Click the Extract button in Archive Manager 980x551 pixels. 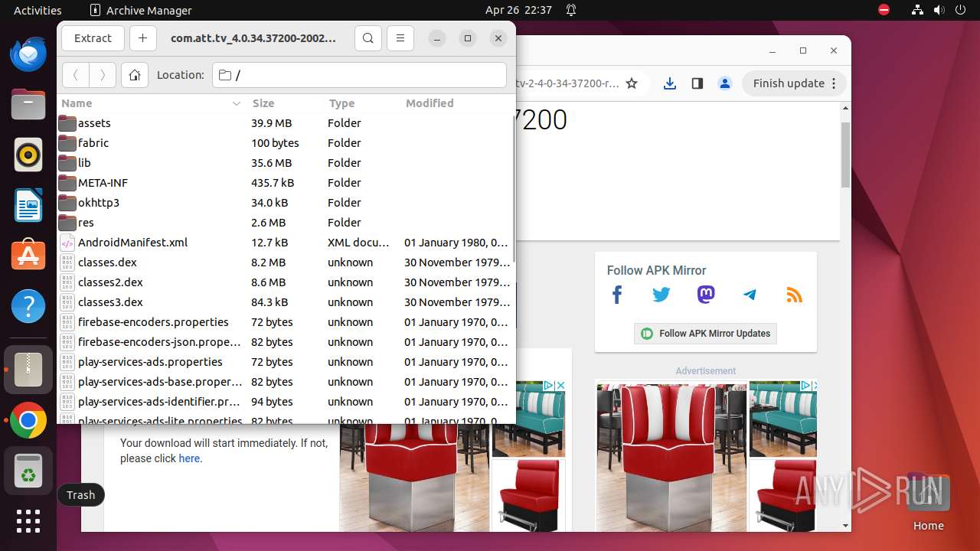[x=93, y=38]
